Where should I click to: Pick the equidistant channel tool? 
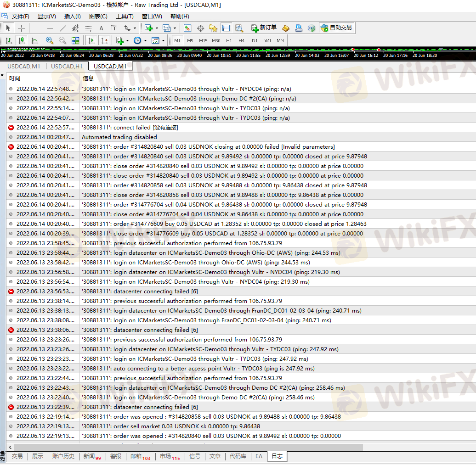coord(76,28)
